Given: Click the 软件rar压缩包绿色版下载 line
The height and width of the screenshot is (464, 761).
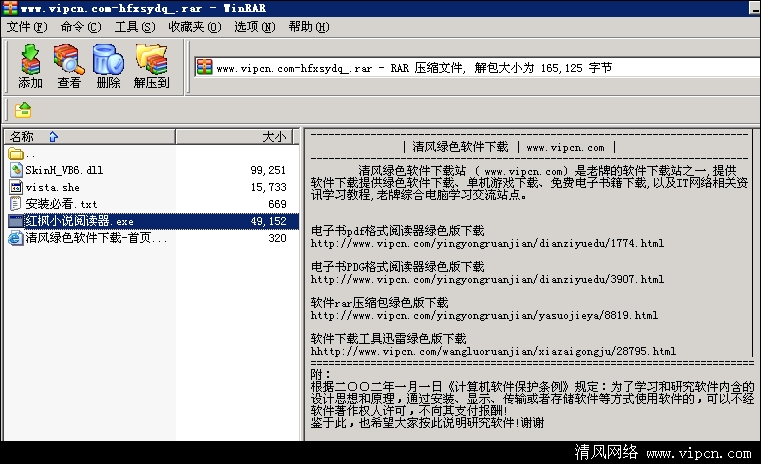Looking at the screenshot, I should 380,303.
